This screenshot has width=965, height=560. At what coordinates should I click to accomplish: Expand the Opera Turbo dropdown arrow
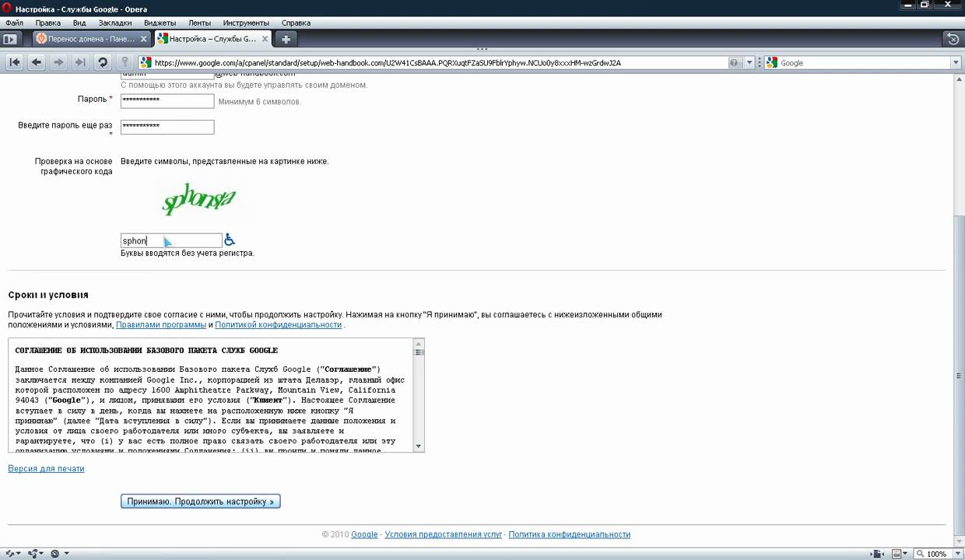pos(66,554)
